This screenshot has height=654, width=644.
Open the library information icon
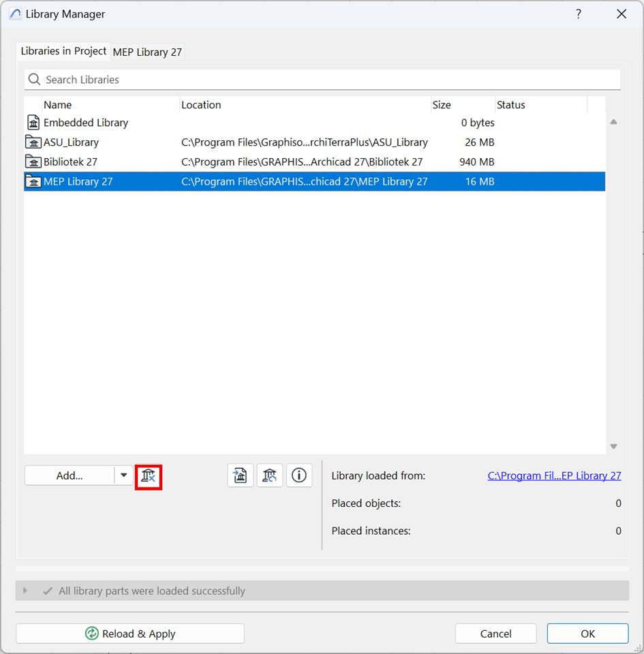click(x=299, y=476)
